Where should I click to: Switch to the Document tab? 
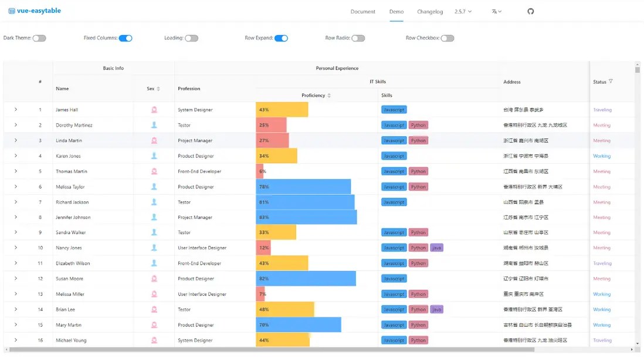(x=363, y=11)
